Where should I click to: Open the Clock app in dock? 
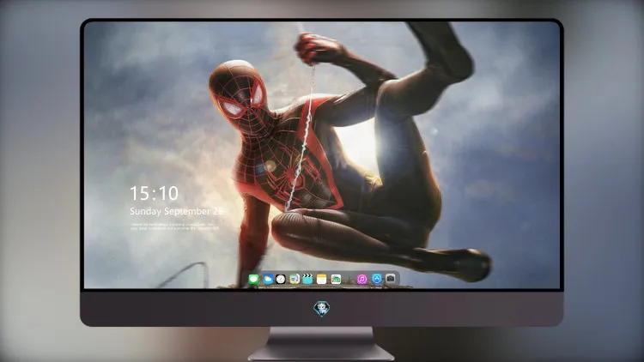pyautogui.click(x=281, y=279)
